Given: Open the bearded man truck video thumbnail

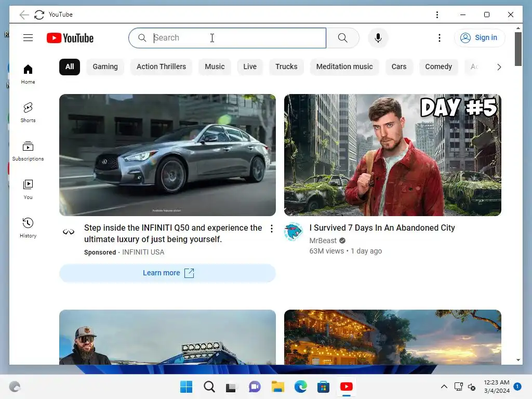Looking at the screenshot, I should pyautogui.click(x=168, y=337).
